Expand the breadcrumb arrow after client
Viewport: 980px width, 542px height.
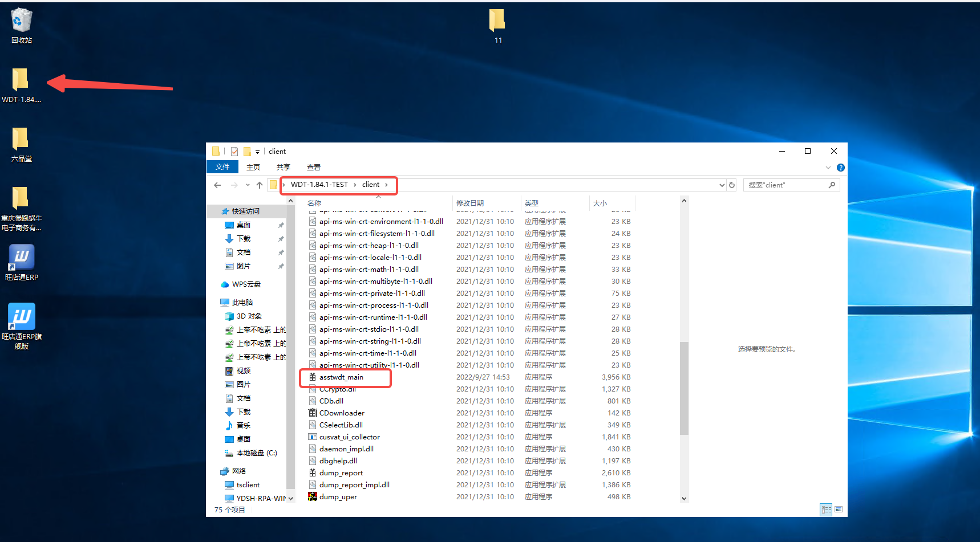pyautogui.click(x=386, y=185)
